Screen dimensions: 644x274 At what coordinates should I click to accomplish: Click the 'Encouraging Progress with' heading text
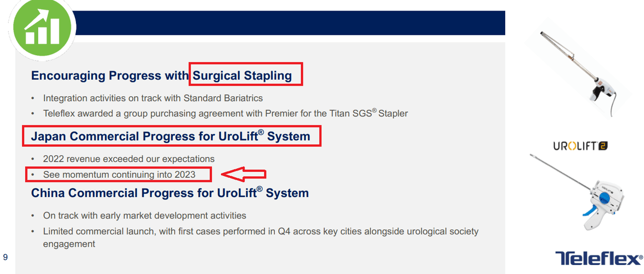pos(111,76)
